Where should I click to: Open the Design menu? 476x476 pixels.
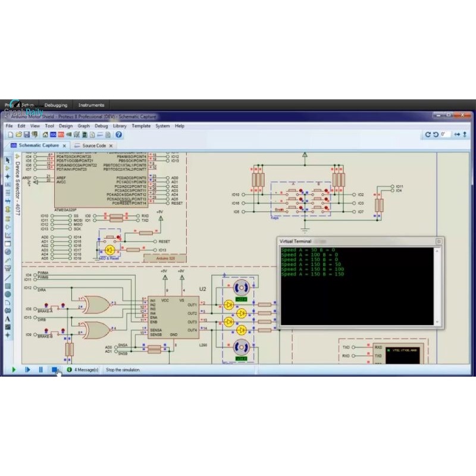click(x=65, y=126)
